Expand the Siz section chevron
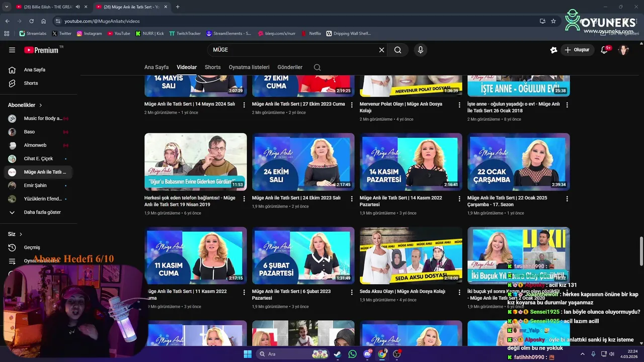 [x=21, y=234]
